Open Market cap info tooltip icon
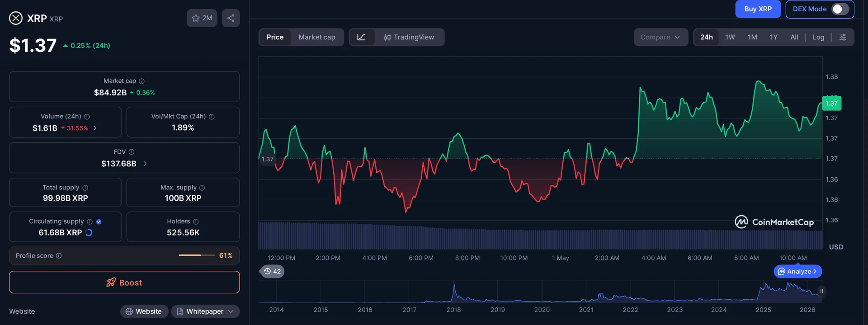 click(142, 81)
